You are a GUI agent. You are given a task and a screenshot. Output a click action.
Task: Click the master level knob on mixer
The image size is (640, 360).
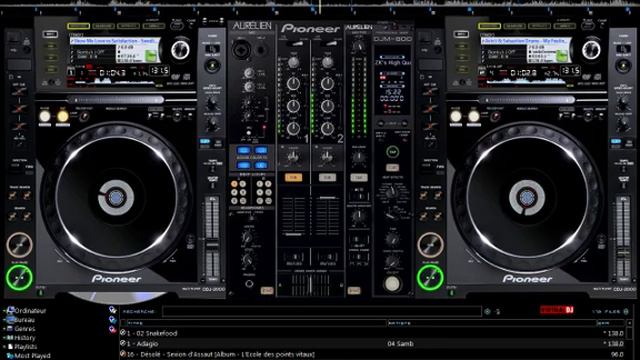tap(358, 46)
